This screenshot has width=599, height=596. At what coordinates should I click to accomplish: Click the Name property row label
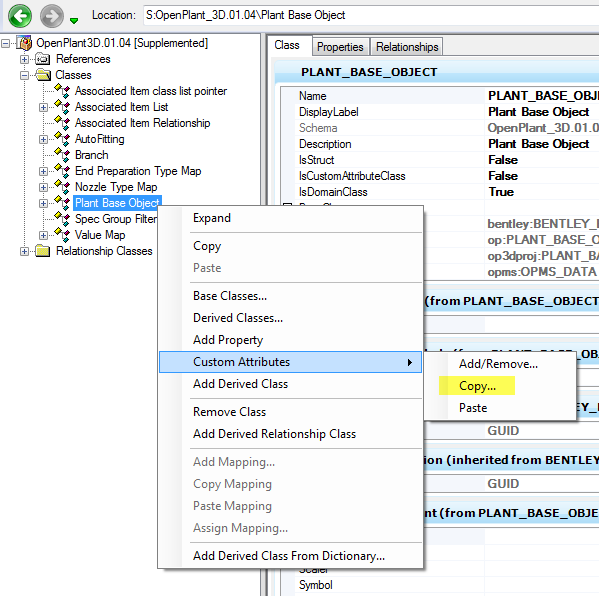click(312, 96)
